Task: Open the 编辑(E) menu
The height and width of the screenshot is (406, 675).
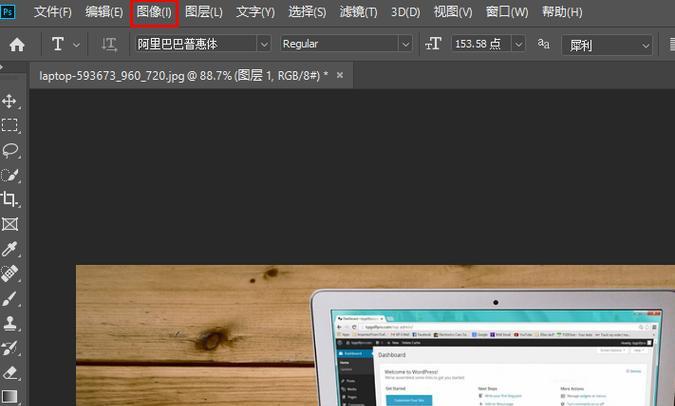Action: click(104, 12)
